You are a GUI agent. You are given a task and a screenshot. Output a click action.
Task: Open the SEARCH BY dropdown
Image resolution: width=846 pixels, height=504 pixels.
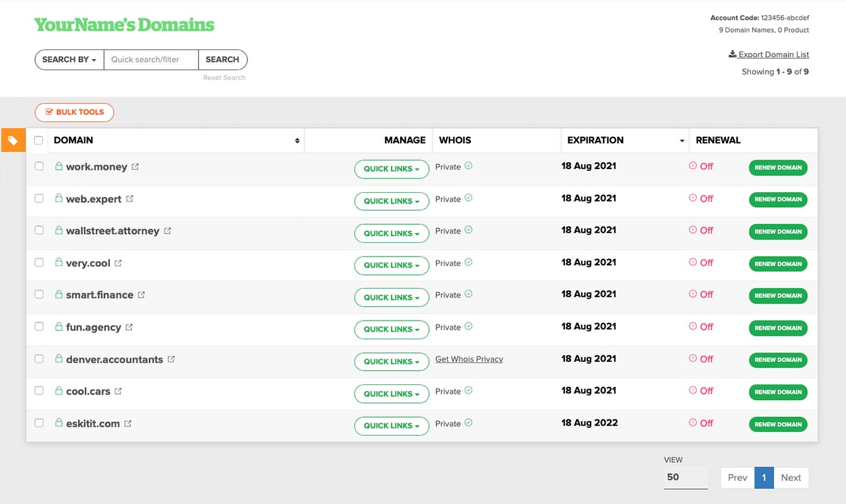pos(69,59)
